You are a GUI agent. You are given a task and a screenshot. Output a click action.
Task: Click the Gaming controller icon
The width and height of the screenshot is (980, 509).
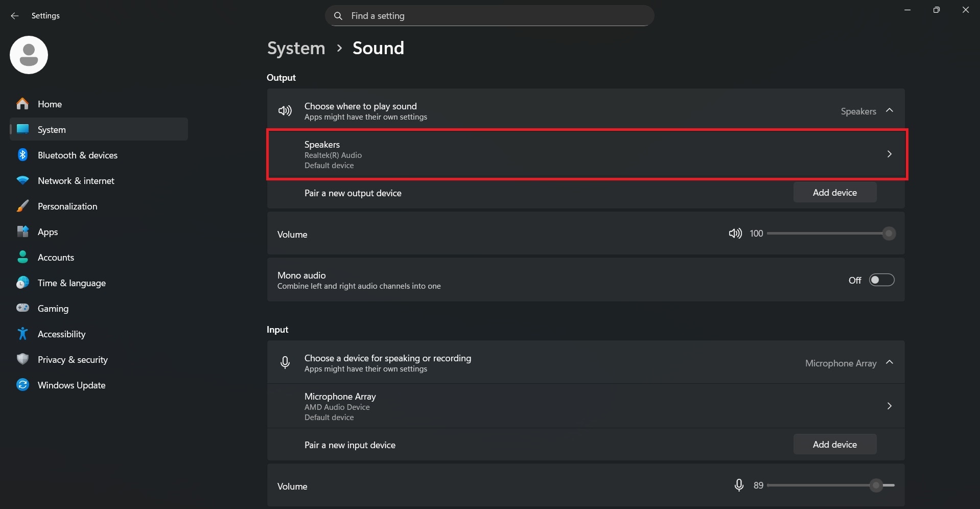click(x=23, y=308)
